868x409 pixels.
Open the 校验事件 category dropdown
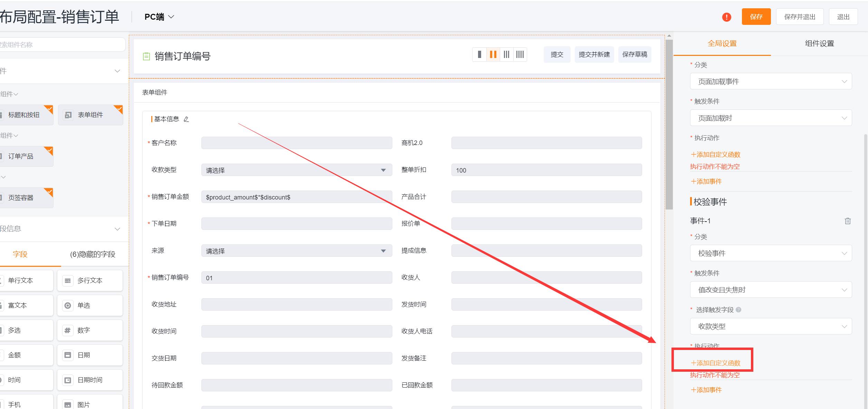[771, 253]
